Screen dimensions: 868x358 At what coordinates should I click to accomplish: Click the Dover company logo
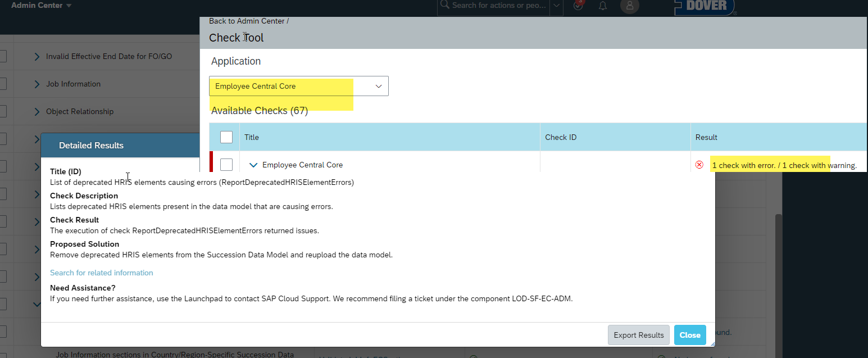pyautogui.click(x=705, y=7)
